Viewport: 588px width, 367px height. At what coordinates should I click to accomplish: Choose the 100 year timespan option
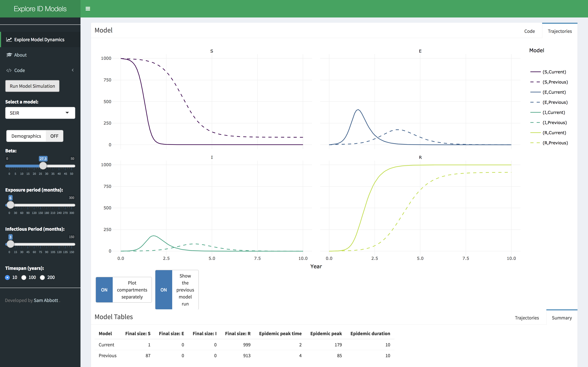24,278
